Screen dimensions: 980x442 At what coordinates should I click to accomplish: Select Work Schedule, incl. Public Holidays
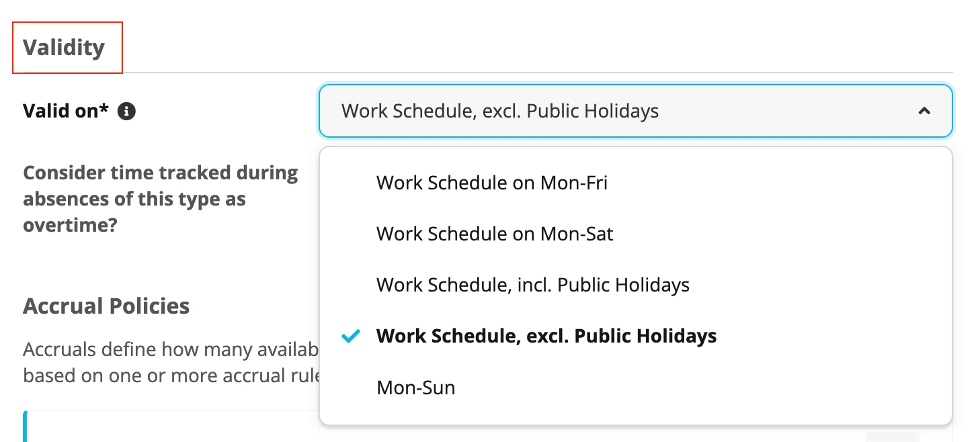[635, 285]
